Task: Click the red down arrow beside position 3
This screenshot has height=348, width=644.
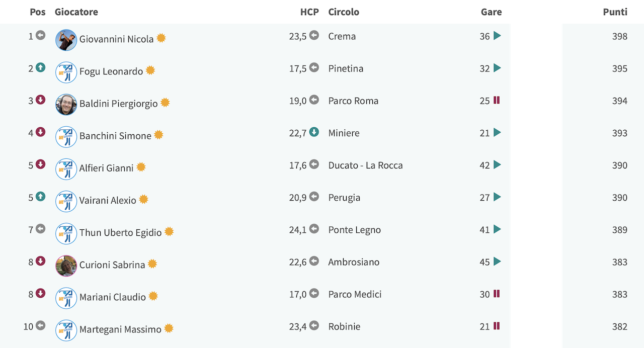Action: [x=41, y=100]
